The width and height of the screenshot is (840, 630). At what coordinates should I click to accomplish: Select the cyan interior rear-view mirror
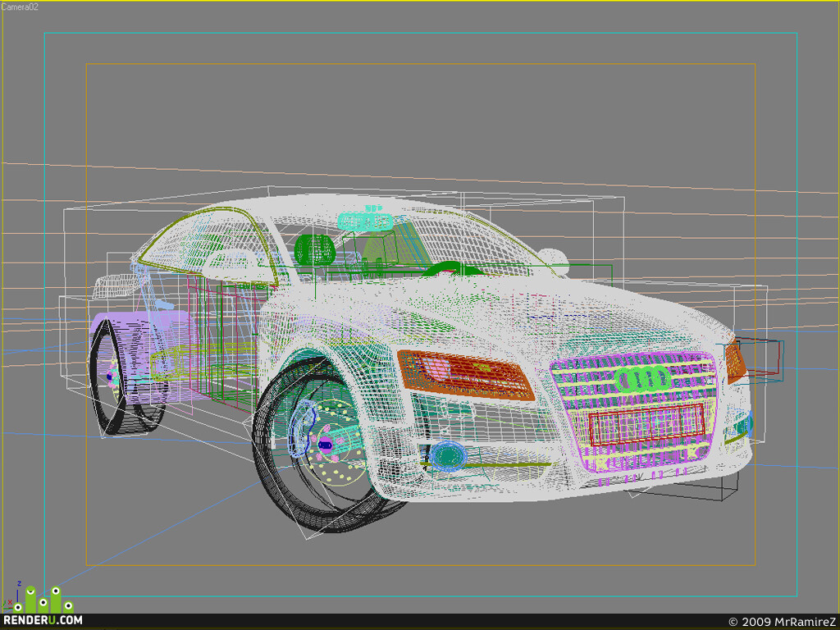[x=366, y=221]
